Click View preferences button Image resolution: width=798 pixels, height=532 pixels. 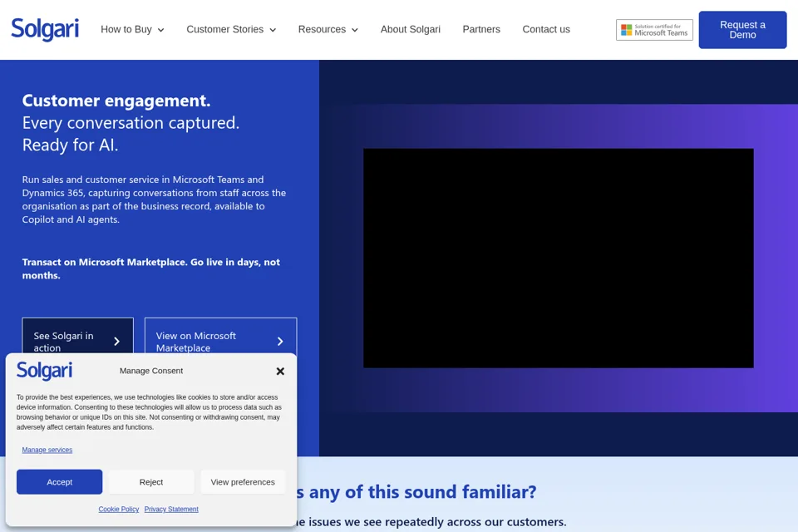coord(243,482)
